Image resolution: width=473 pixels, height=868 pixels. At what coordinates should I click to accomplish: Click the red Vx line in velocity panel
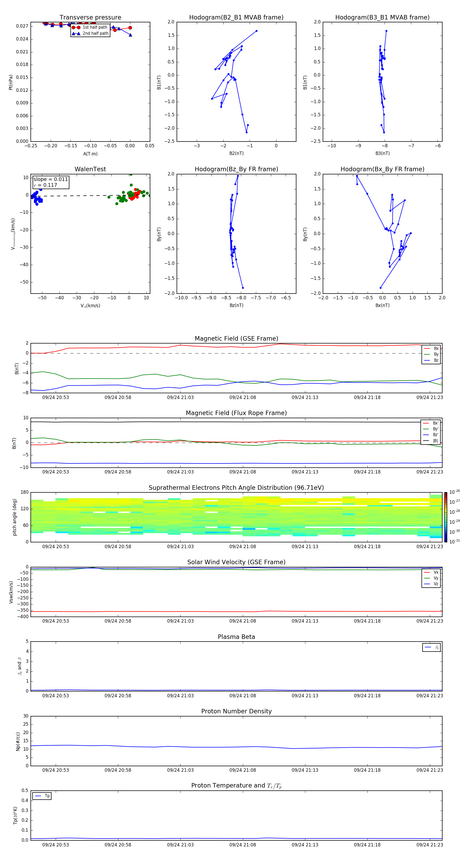pos(236,611)
